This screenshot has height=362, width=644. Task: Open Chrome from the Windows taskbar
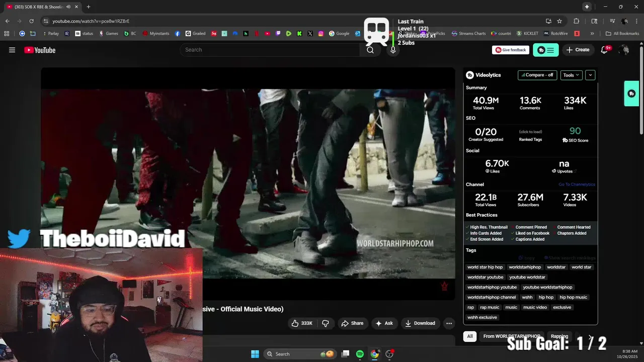click(x=374, y=354)
